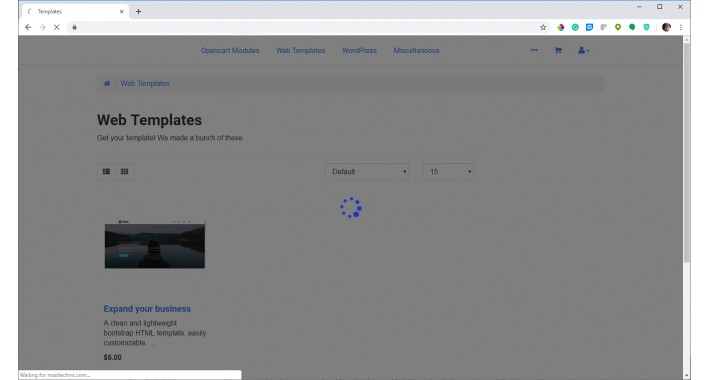
Task: Open the Chrome profile avatar
Action: 666,27
